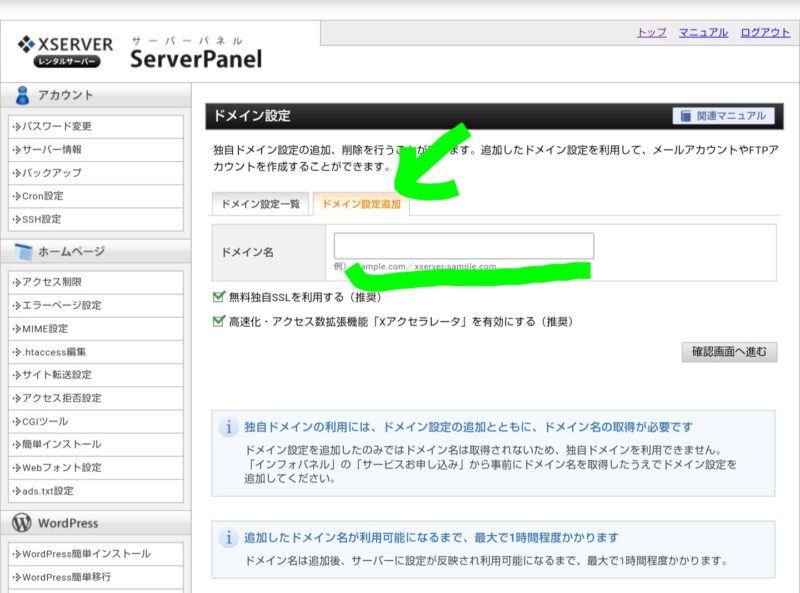Go to トップ link
800x593 pixels.
click(652, 33)
